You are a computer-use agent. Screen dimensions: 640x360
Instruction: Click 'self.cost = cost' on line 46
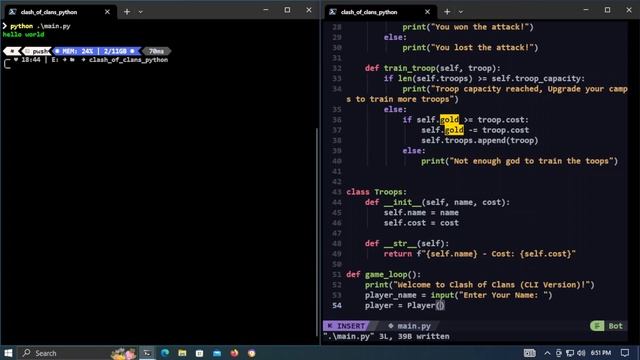(x=421, y=223)
